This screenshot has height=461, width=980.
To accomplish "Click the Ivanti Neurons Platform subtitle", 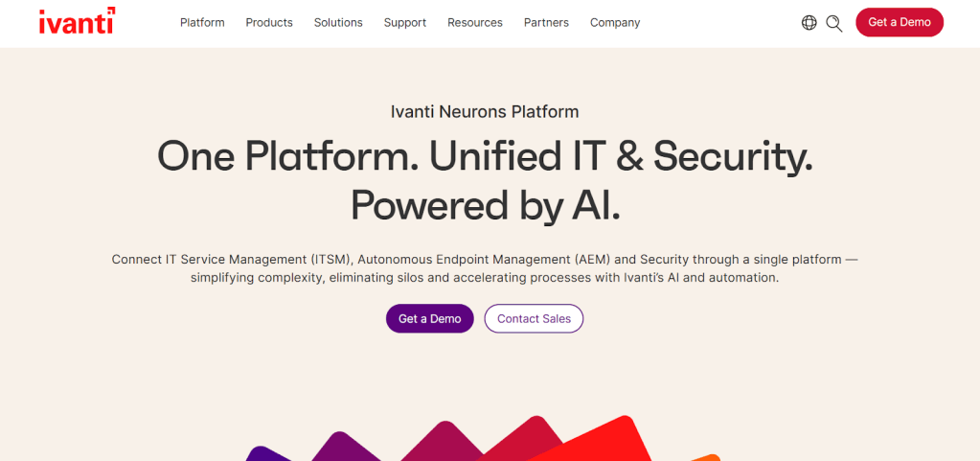I will pyautogui.click(x=485, y=112).
